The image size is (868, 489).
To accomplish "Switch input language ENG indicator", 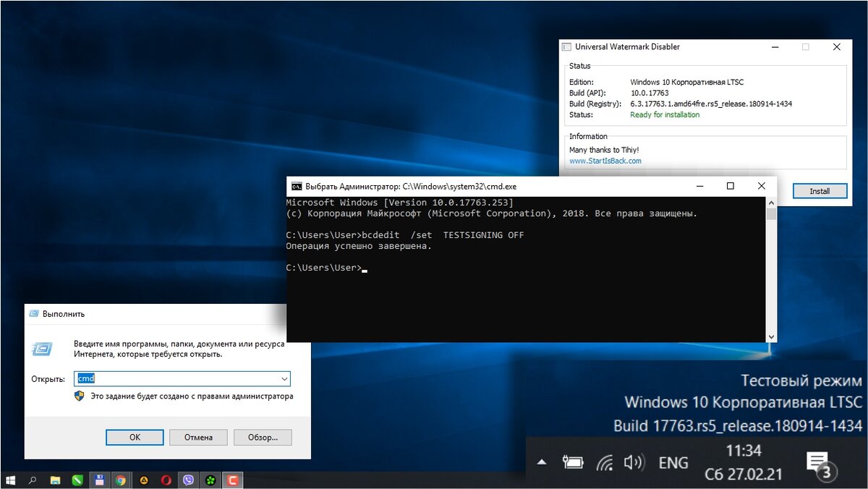I will coord(673,463).
